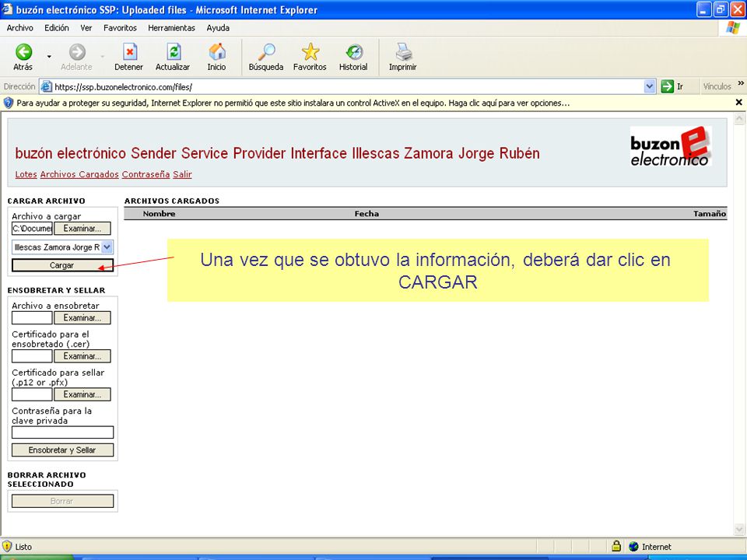Click the Contraseña para la clave privada field
747x560 pixels.
point(62,432)
